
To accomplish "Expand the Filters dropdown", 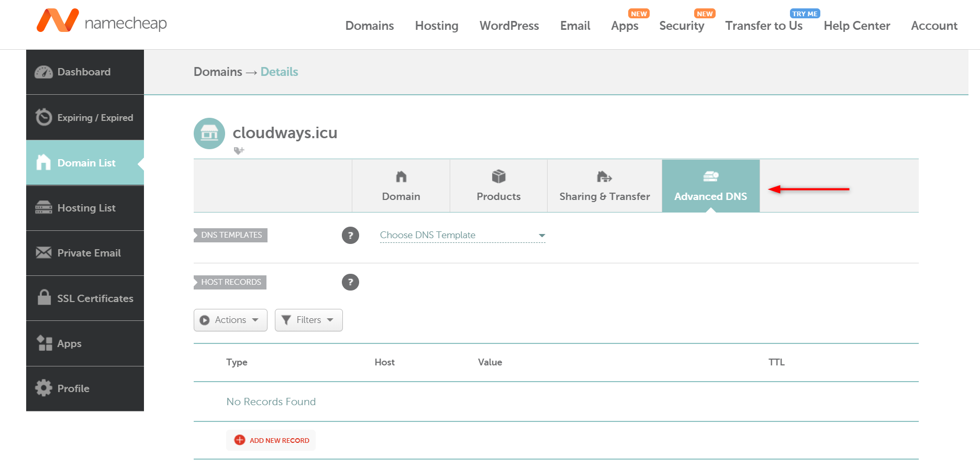I will tap(309, 320).
